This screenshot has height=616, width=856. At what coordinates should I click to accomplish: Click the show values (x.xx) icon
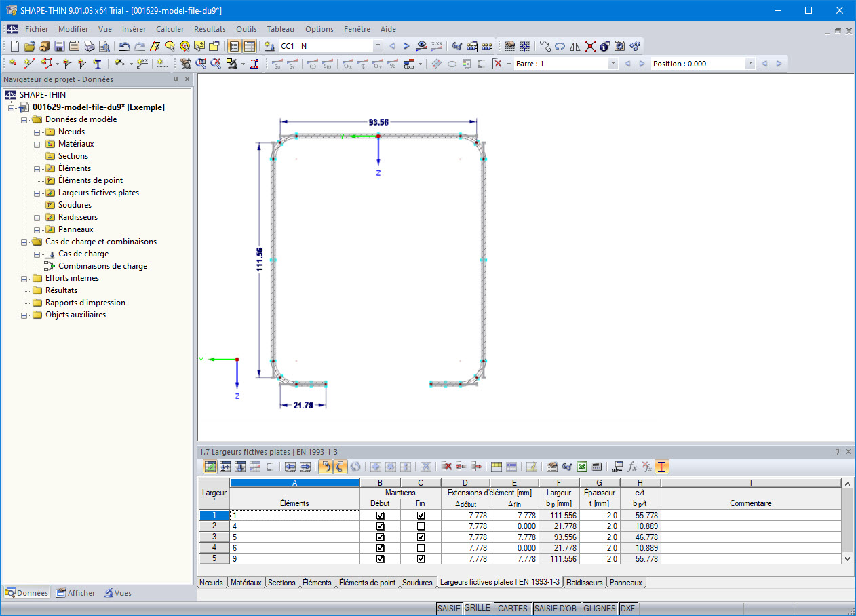click(x=437, y=46)
